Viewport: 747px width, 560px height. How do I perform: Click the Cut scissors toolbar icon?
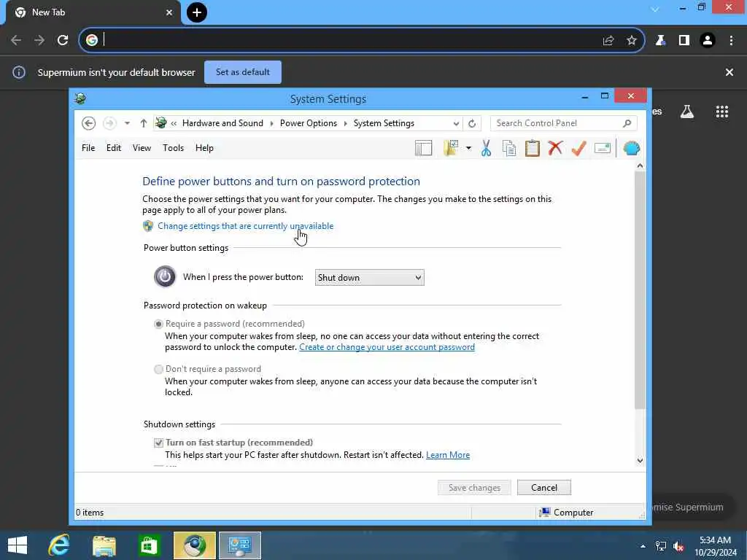(486, 148)
